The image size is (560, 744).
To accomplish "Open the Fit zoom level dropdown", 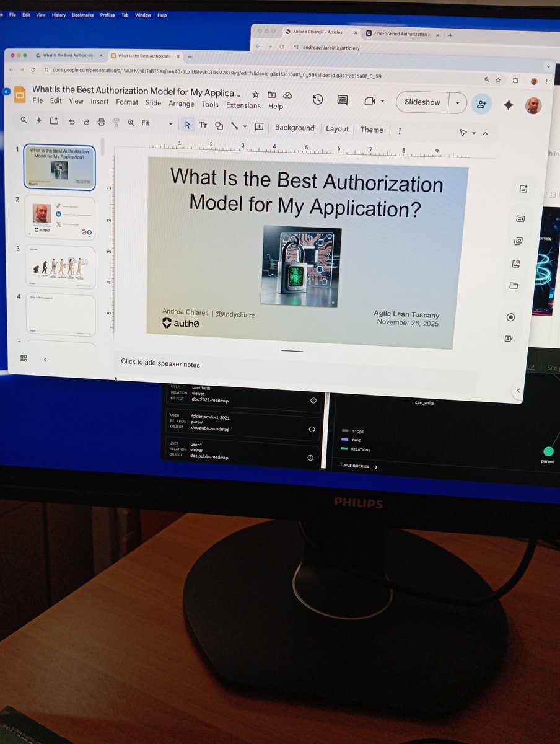I will (x=157, y=123).
